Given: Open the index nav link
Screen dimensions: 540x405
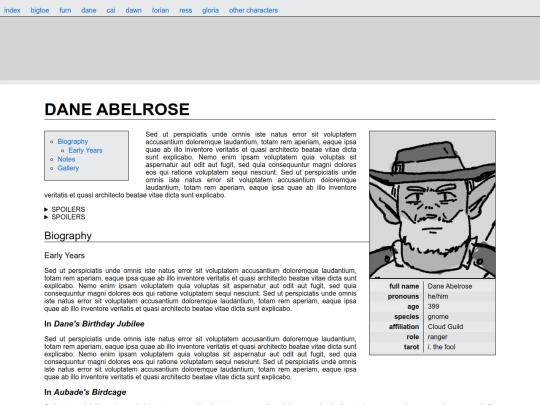Looking at the screenshot, I should pos(12,10).
